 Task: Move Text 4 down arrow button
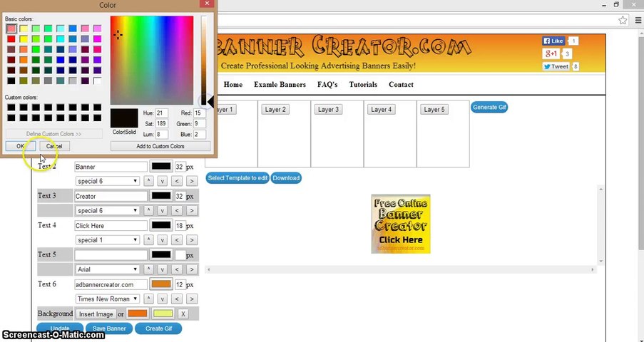162,240
